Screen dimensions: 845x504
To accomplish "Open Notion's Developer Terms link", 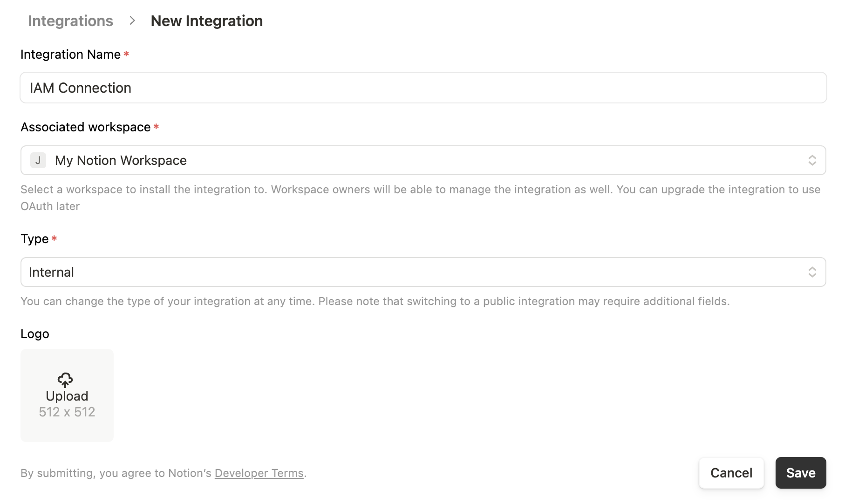I will [259, 473].
